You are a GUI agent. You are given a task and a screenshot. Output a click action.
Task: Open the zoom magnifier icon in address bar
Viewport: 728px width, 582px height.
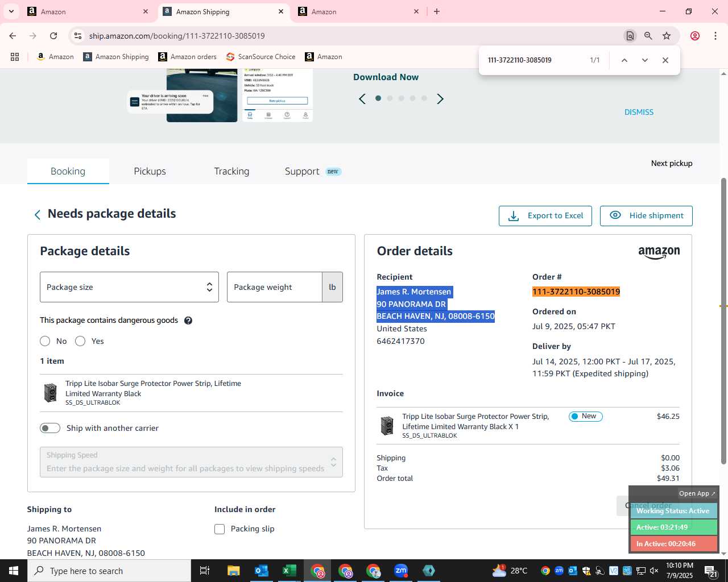648,36
